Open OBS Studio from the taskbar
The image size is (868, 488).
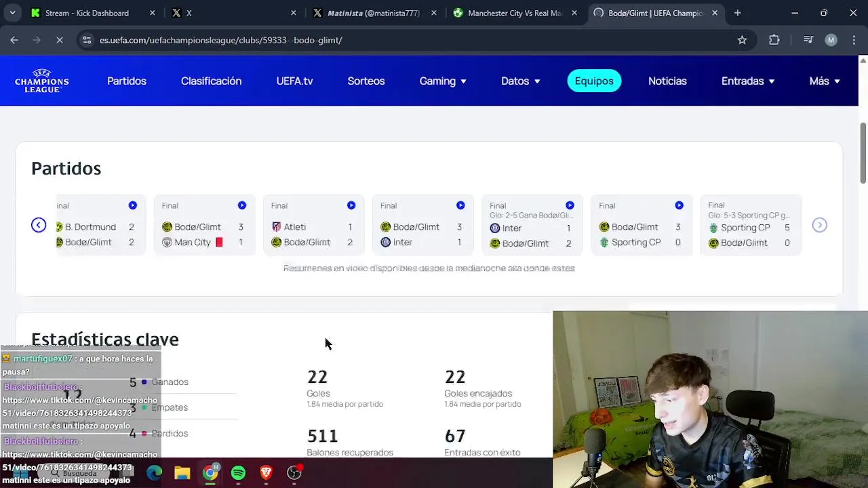(x=294, y=472)
